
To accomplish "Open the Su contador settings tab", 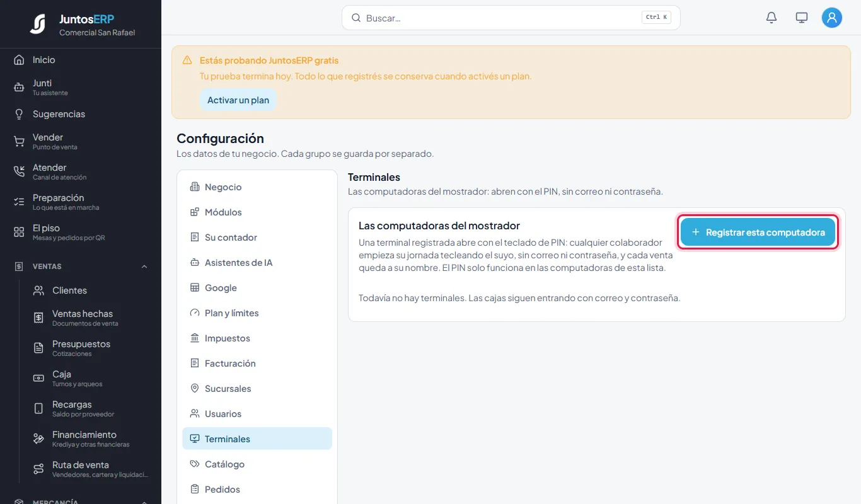I will pos(257,238).
